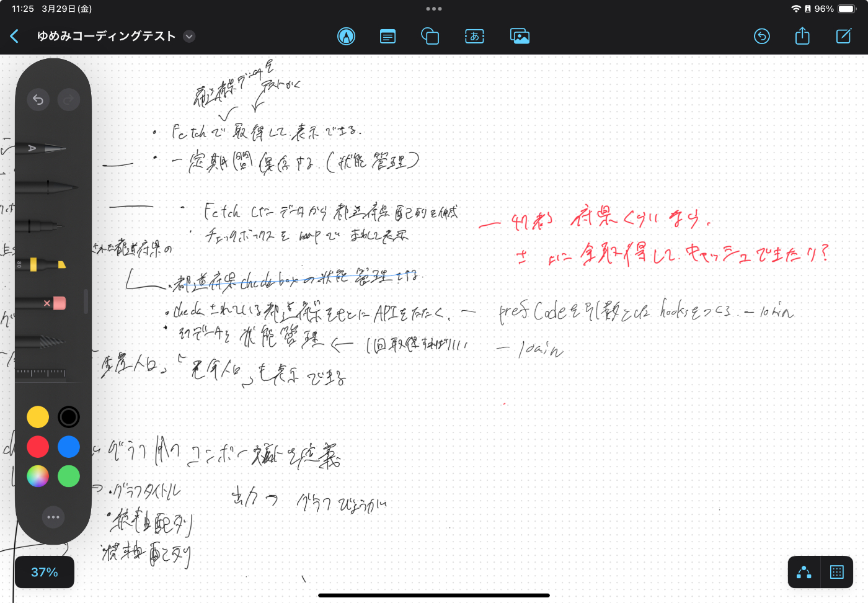868x603 pixels.
Task: Select the fine-tip pen tool
Action: coord(40,226)
